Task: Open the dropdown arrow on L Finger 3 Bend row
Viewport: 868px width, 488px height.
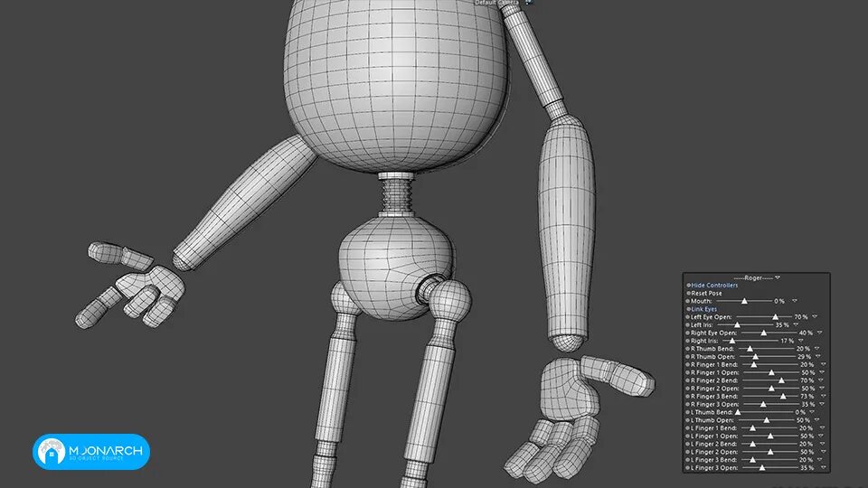Action: 819,460
